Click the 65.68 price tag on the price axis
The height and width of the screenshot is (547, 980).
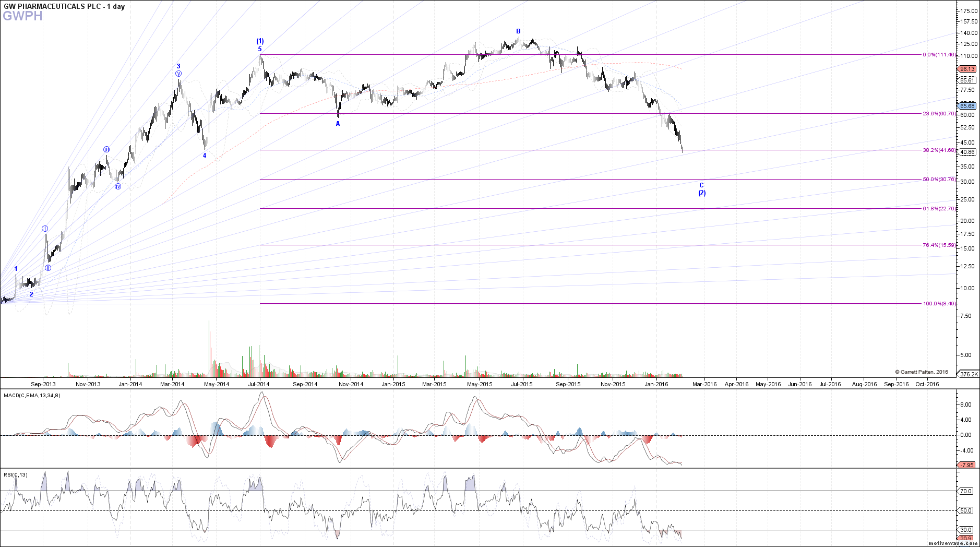pyautogui.click(x=967, y=106)
